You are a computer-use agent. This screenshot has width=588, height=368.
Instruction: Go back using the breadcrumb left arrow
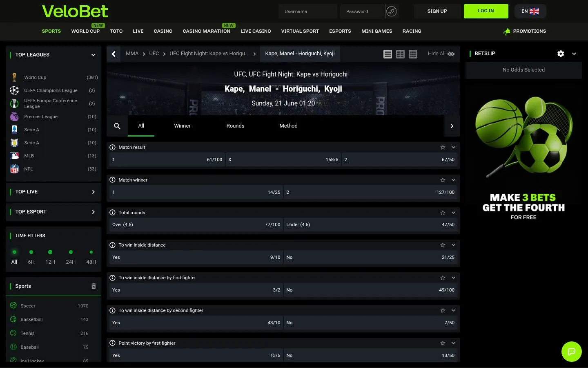point(114,54)
